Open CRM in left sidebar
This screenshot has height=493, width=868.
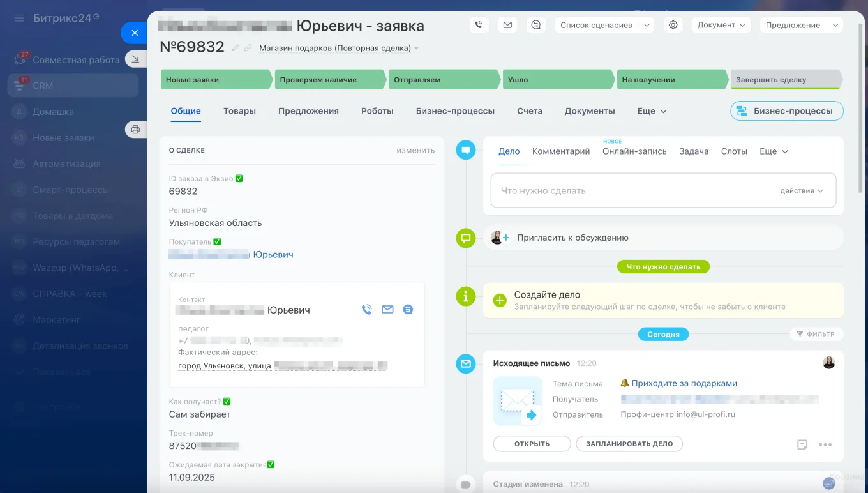[x=73, y=86]
